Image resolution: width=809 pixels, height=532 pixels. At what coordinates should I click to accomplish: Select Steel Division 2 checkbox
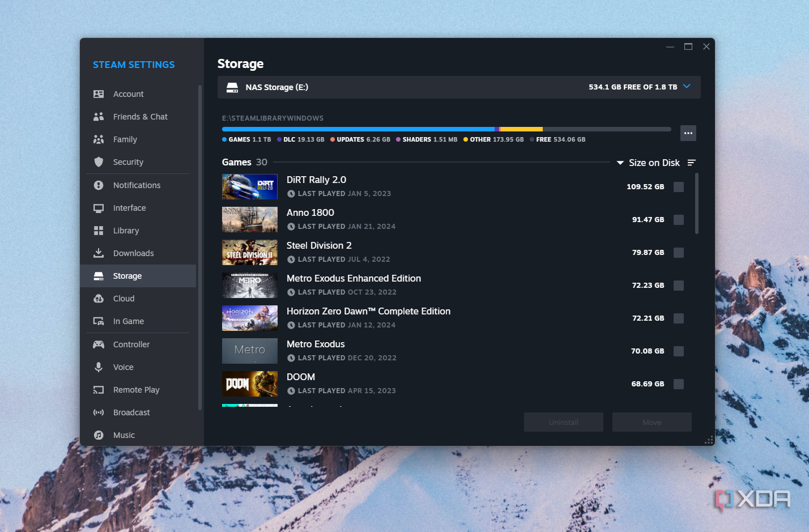[x=679, y=253]
